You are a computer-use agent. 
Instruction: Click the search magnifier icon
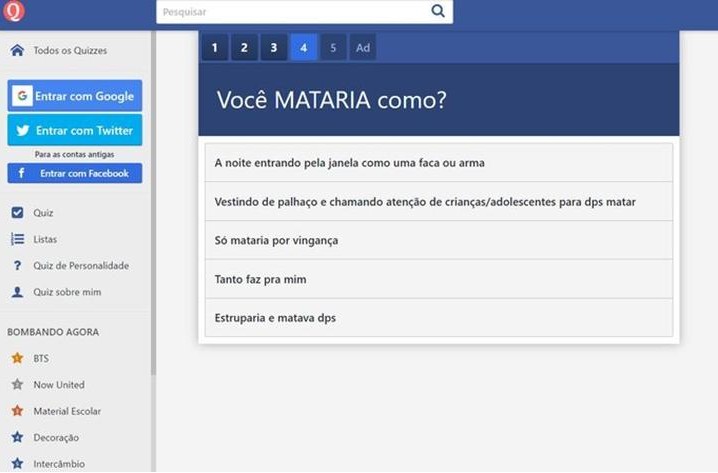[438, 12]
